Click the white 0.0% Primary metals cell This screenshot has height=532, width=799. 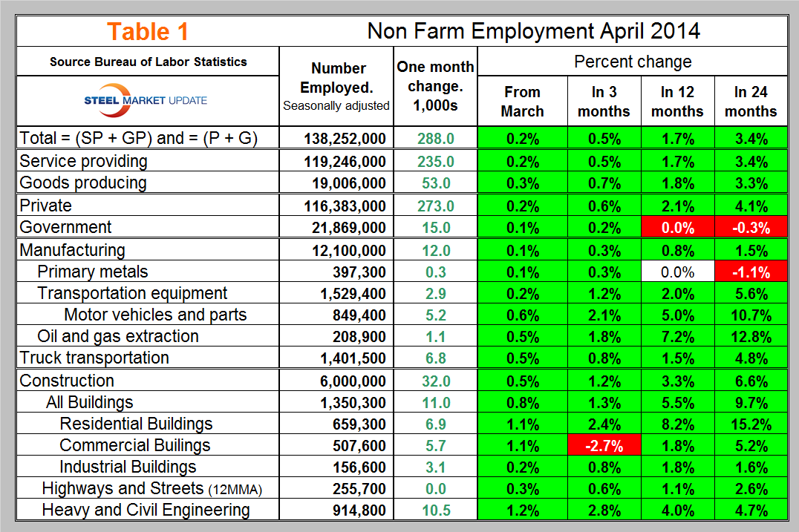pyautogui.click(x=676, y=272)
